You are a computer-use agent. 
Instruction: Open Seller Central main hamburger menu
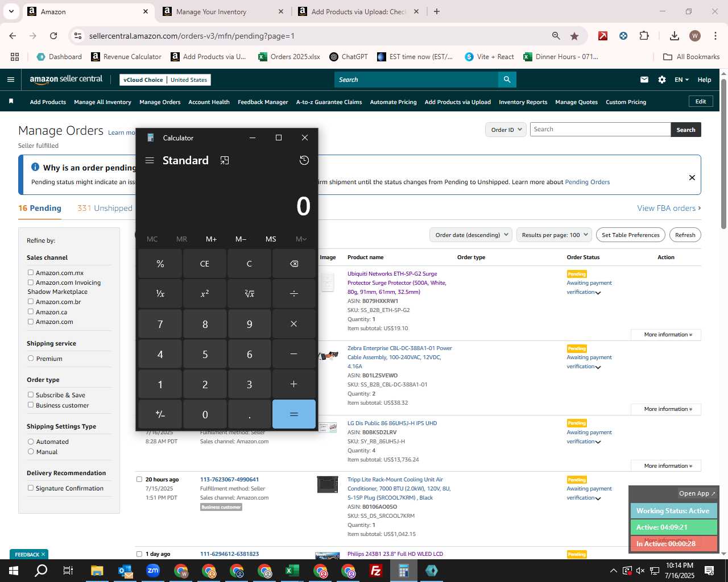10,80
